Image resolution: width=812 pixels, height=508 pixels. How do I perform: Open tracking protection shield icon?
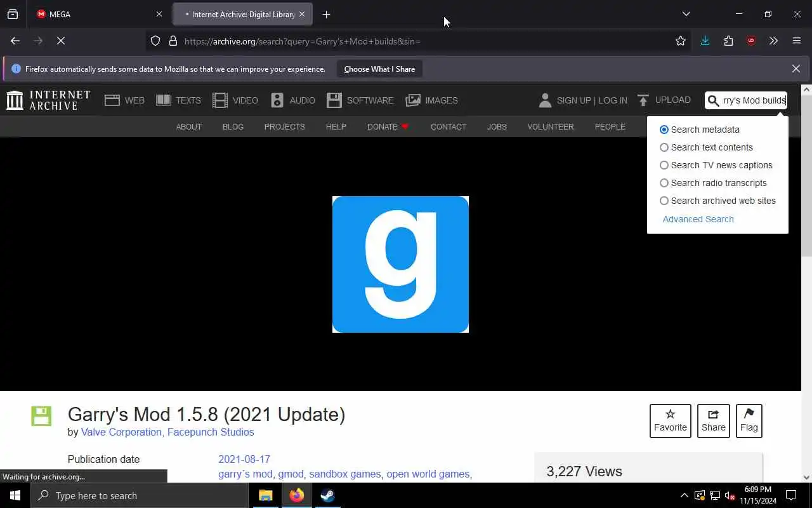(x=155, y=41)
